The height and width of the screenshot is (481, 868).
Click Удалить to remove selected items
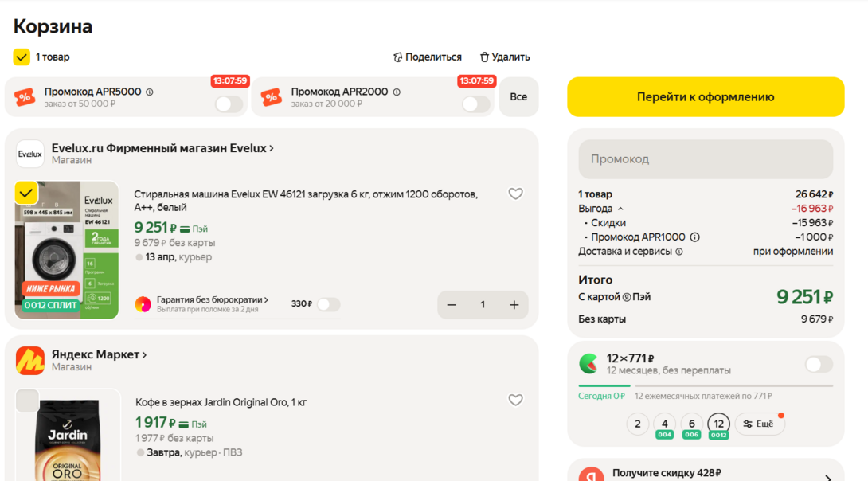[505, 57]
